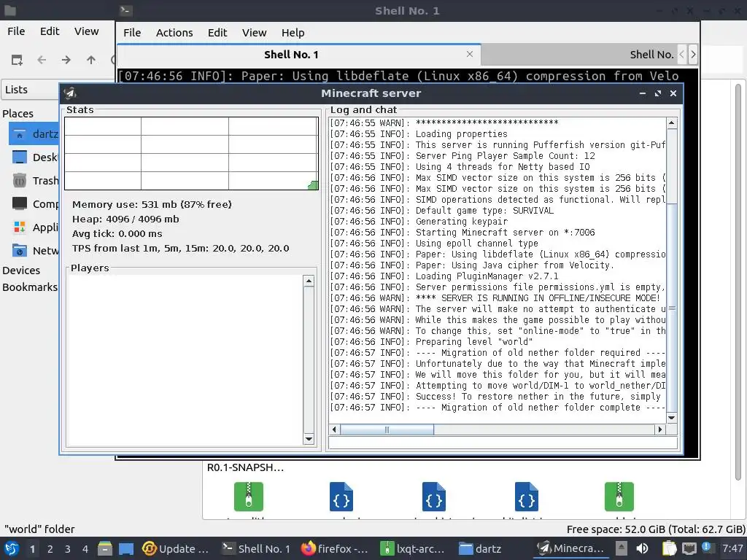The width and height of the screenshot is (747, 560).
Task: Click the up arrow of Players list scrollbar
Action: (x=309, y=281)
